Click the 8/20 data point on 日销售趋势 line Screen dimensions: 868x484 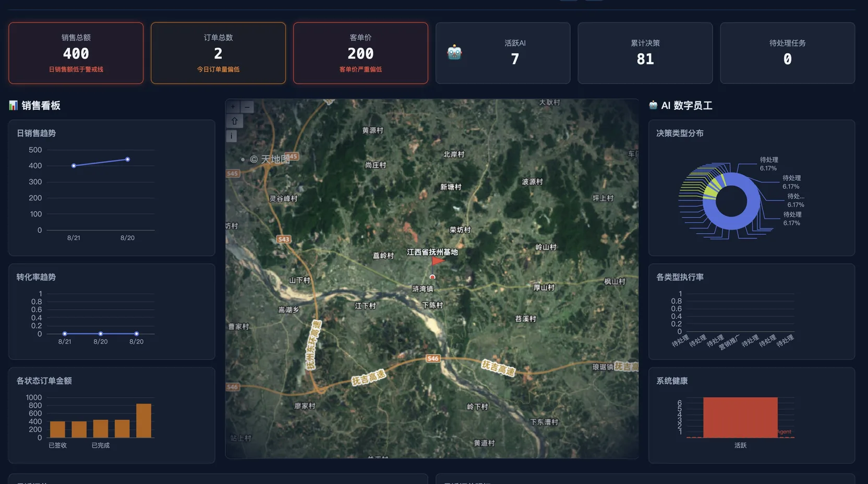[127, 160]
